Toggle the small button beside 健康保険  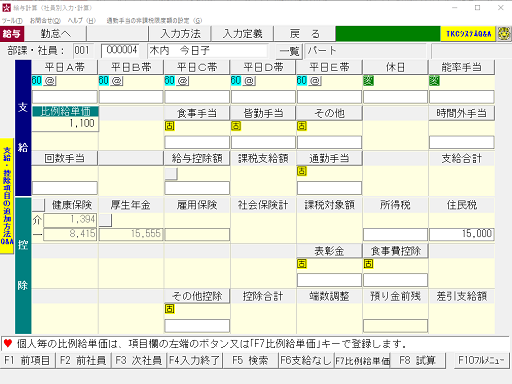pyautogui.click(x=38, y=205)
